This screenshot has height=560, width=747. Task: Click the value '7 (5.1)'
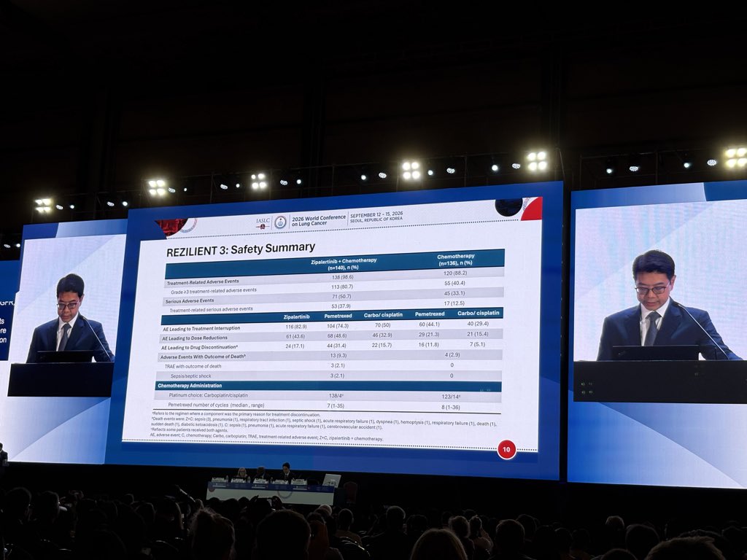[x=477, y=344]
